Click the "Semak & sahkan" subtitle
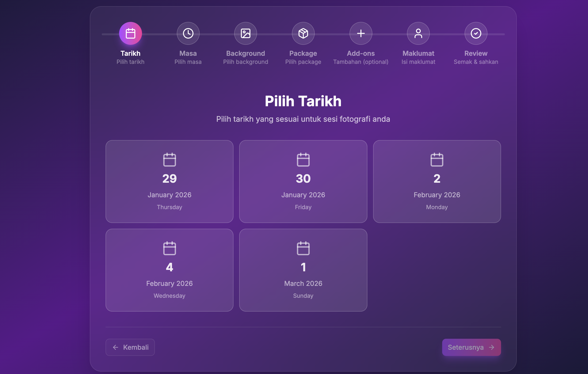 476,62
